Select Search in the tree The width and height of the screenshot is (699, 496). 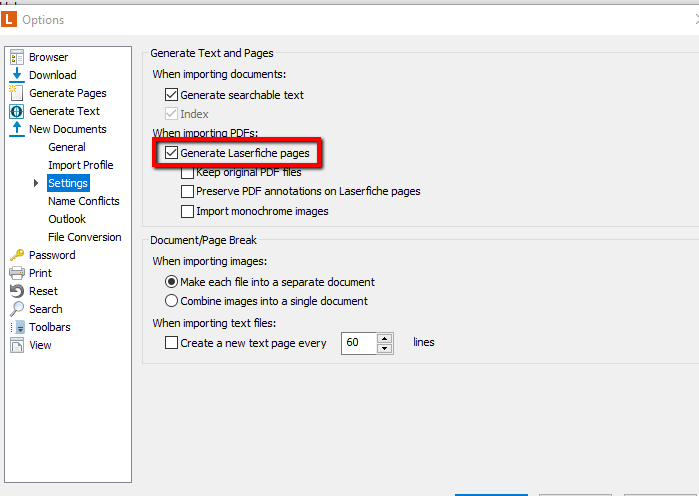pyautogui.click(x=46, y=309)
